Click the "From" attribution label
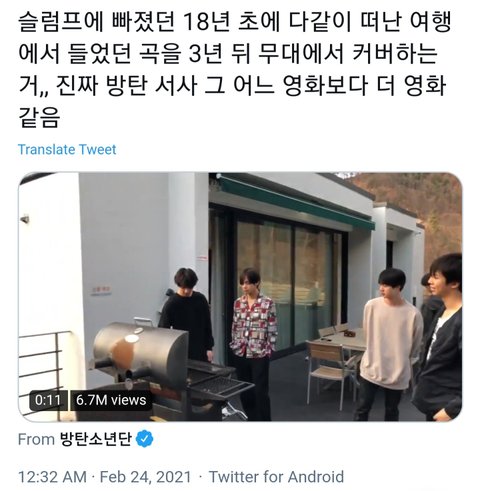The height and width of the screenshot is (491, 480). [36, 439]
